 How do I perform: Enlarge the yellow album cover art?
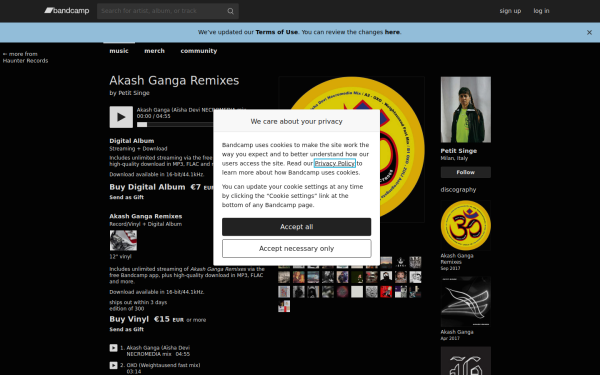coord(351,149)
